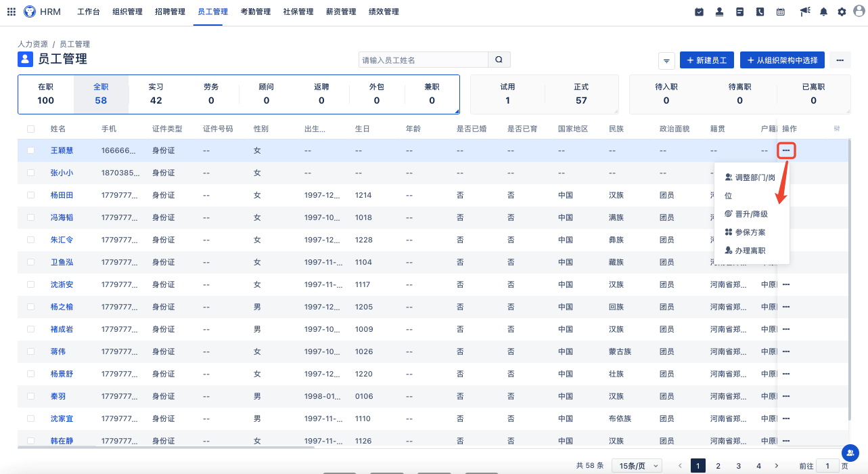Screen dimensions: 868x474
Task: Open the notifications bell
Action: pyautogui.click(x=823, y=12)
